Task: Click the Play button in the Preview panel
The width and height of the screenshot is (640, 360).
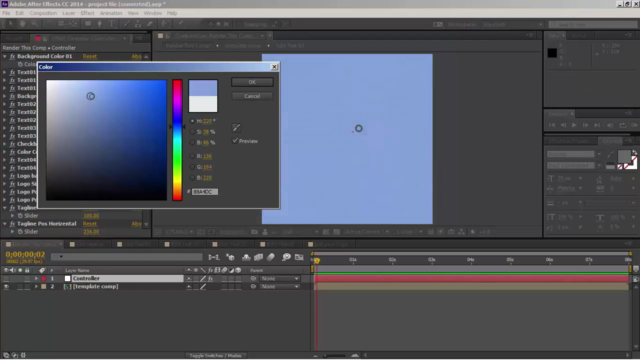Action: (574, 125)
